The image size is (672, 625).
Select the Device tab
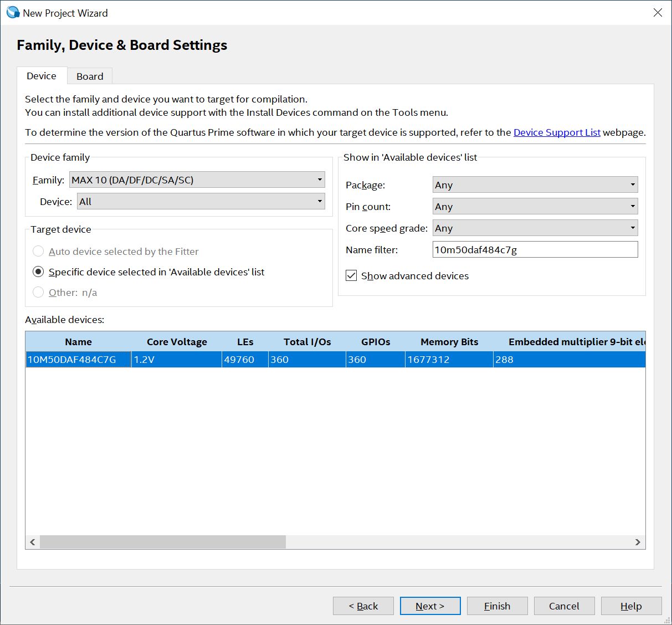42,76
